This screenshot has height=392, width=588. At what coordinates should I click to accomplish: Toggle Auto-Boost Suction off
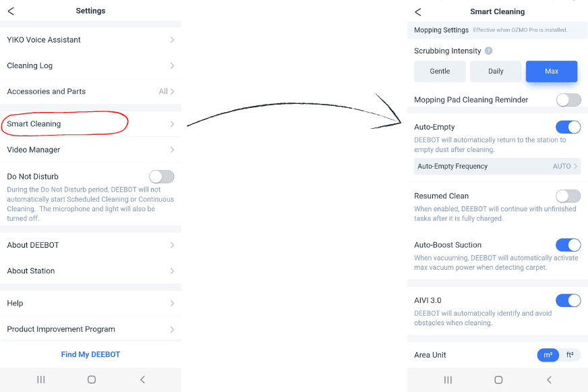coord(568,245)
